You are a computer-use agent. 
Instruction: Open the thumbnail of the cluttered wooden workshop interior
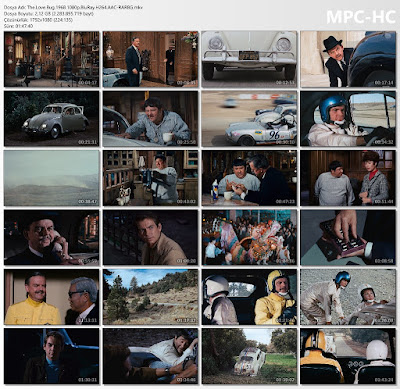[x=52, y=59]
